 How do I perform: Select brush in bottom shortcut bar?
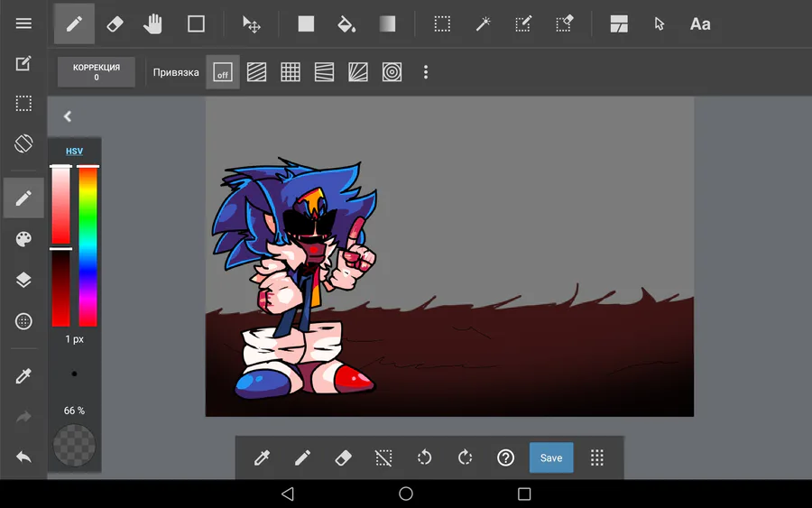point(302,457)
